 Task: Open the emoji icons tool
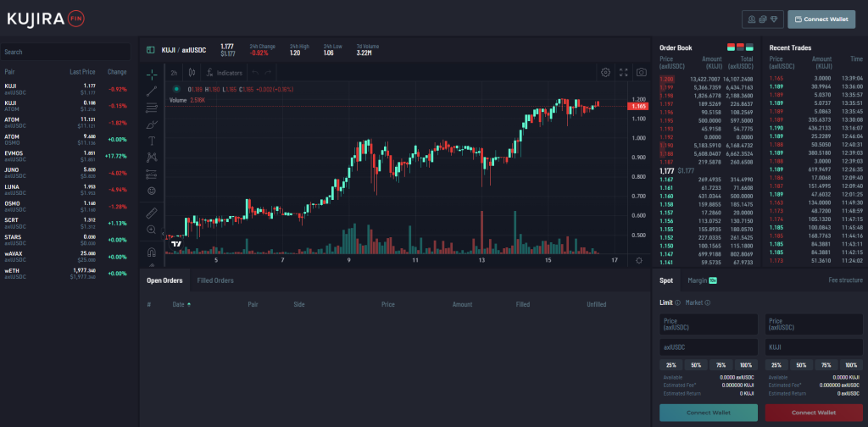pos(151,191)
